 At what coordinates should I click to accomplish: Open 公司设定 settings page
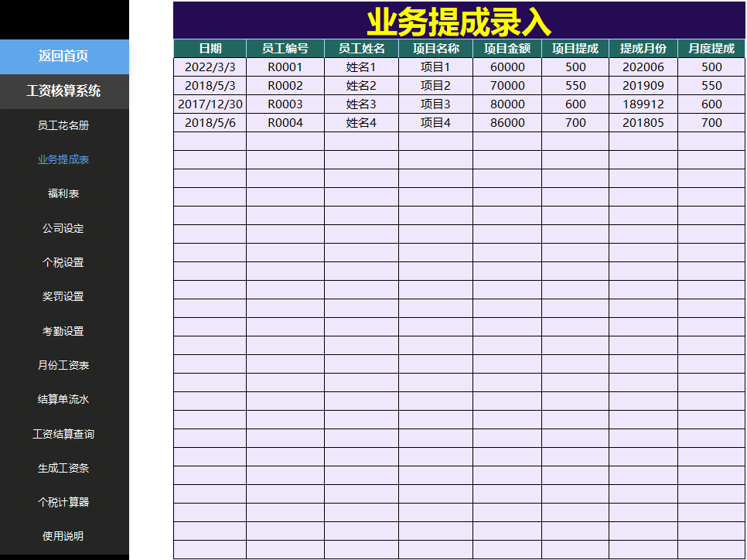point(63,228)
